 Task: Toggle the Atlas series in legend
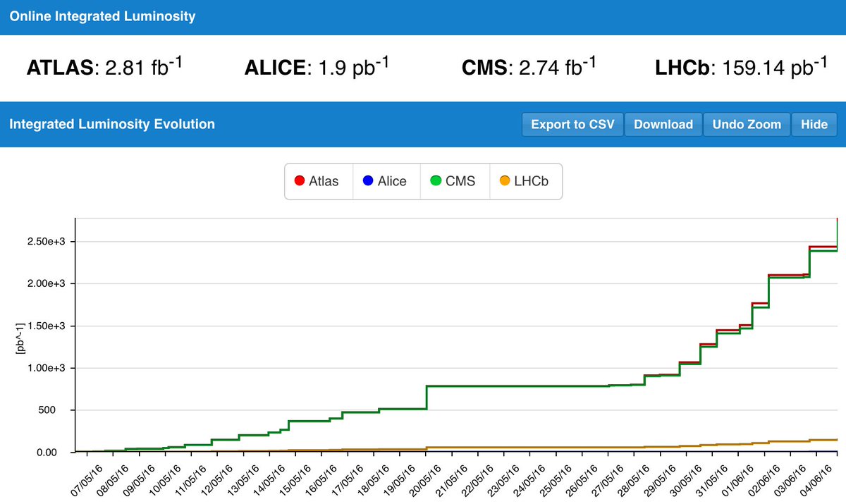point(319,181)
